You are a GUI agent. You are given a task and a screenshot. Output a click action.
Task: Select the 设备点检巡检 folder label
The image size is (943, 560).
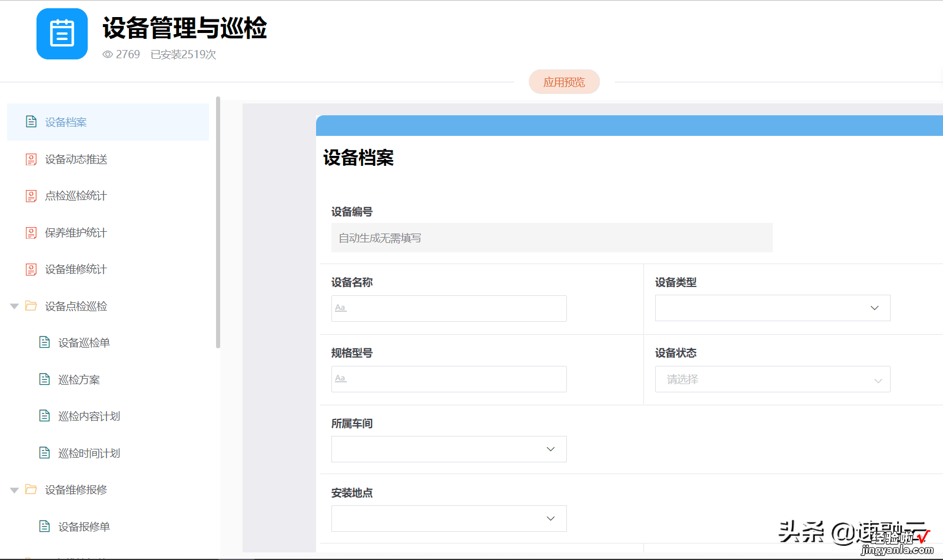76,306
